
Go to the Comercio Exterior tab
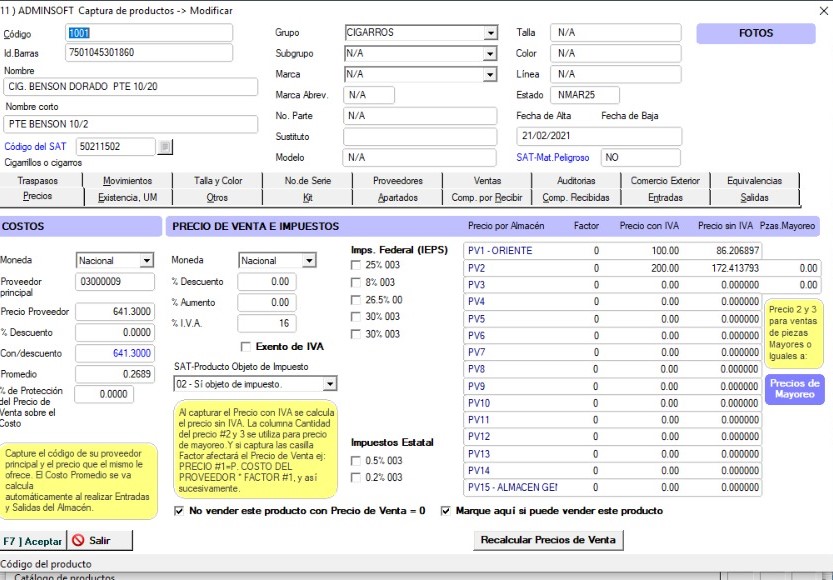click(x=665, y=181)
